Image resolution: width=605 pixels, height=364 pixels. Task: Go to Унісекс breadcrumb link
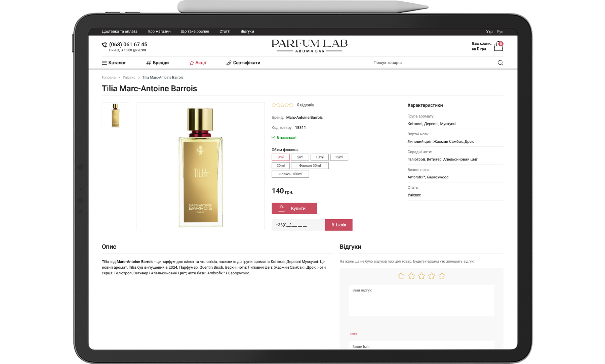point(129,78)
